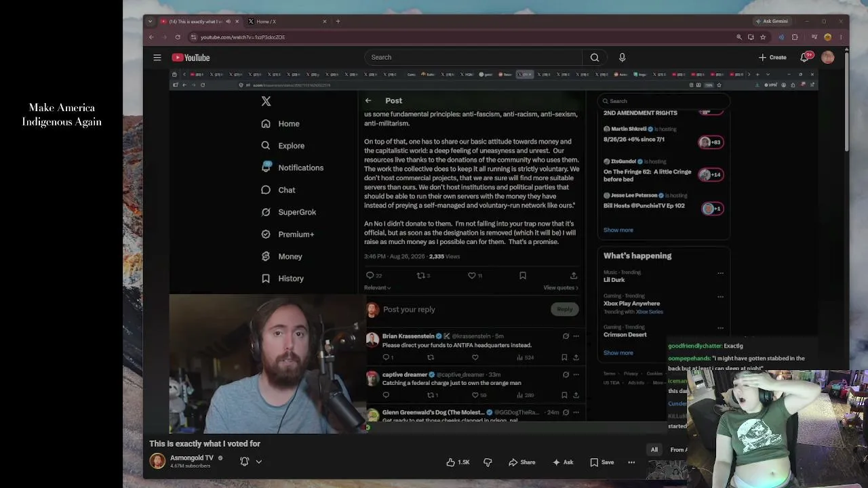This screenshot has width=868, height=488.
Task: Click the YouTube search magnifier button
Action: coord(595,58)
